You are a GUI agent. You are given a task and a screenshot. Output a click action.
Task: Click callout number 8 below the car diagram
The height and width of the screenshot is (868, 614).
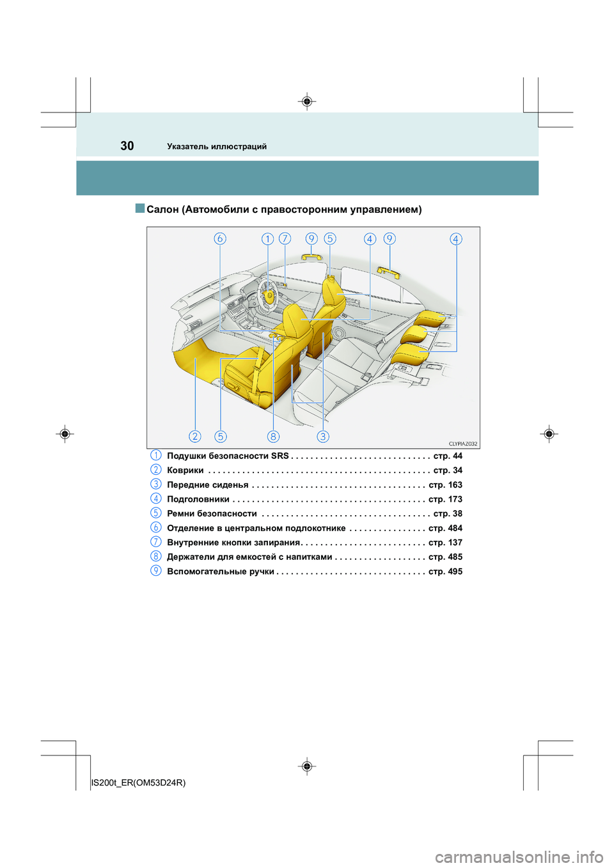(273, 436)
